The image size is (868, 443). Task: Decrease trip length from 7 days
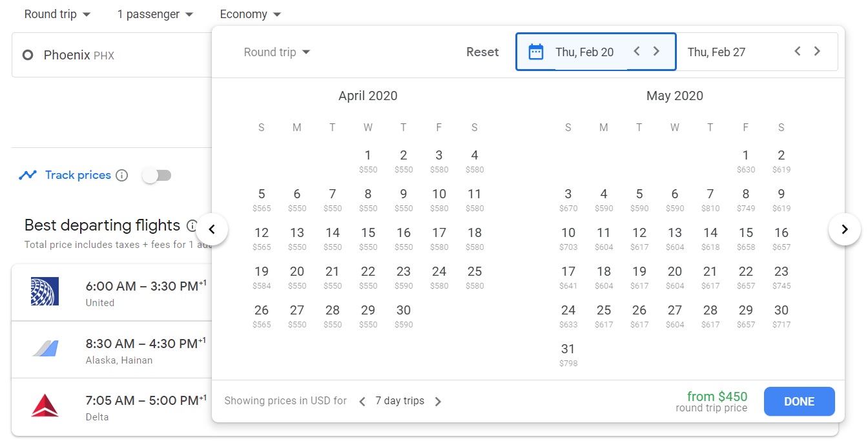tap(362, 402)
